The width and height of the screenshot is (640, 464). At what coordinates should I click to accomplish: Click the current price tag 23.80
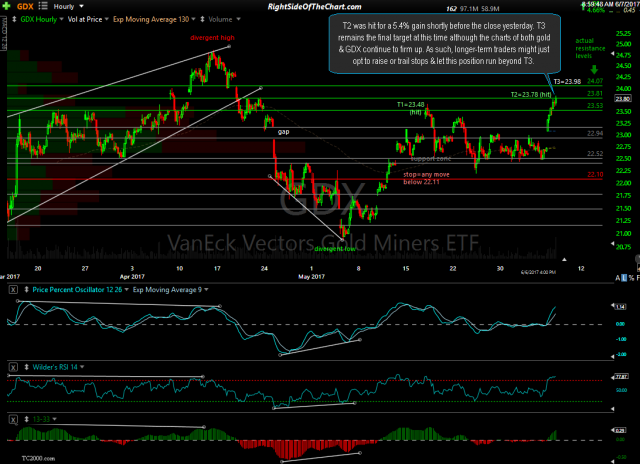click(623, 98)
